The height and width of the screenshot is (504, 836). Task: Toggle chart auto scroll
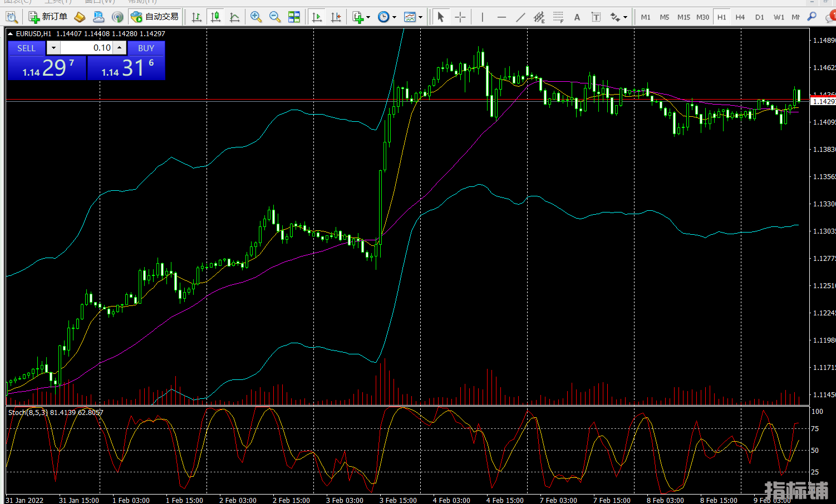pos(317,17)
